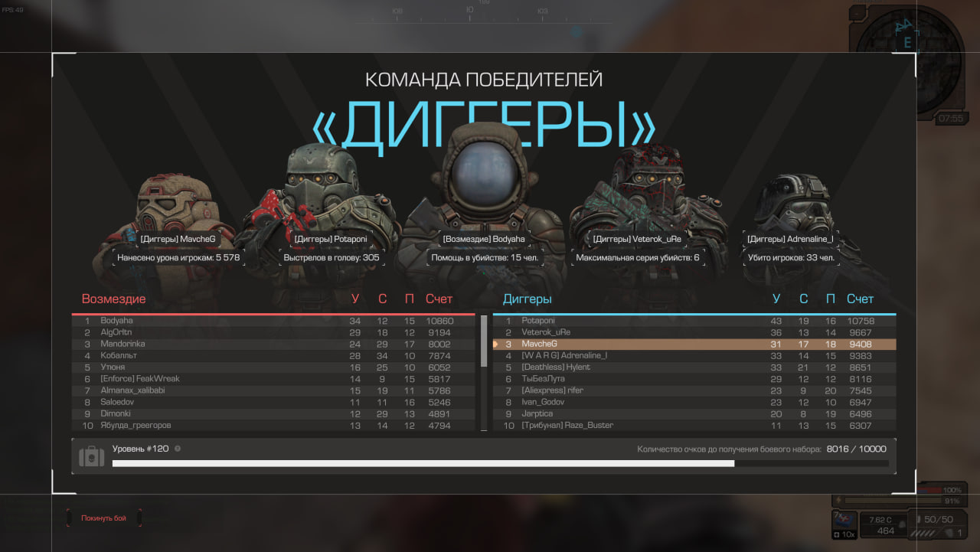Click the Помощь в убийстве: 15 чел. label
Image resolution: width=980 pixels, height=552 pixels.
coord(485,258)
